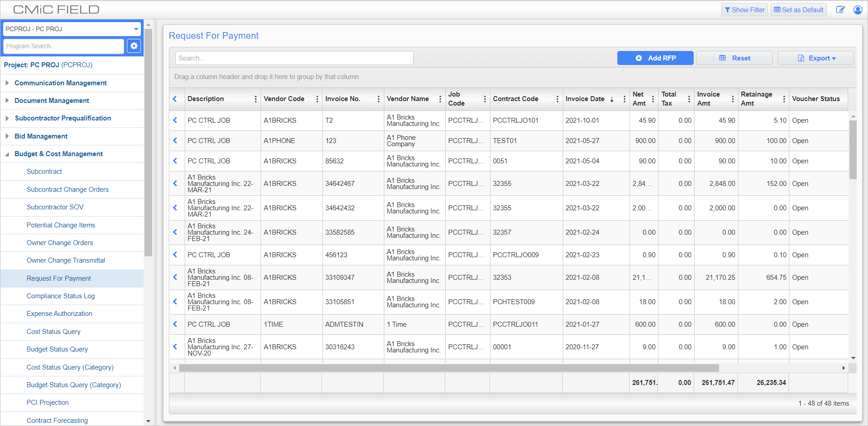The width and height of the screenshot is (868, 426).
Task: Open Net Amt column options menu
Action: point(653,99)
